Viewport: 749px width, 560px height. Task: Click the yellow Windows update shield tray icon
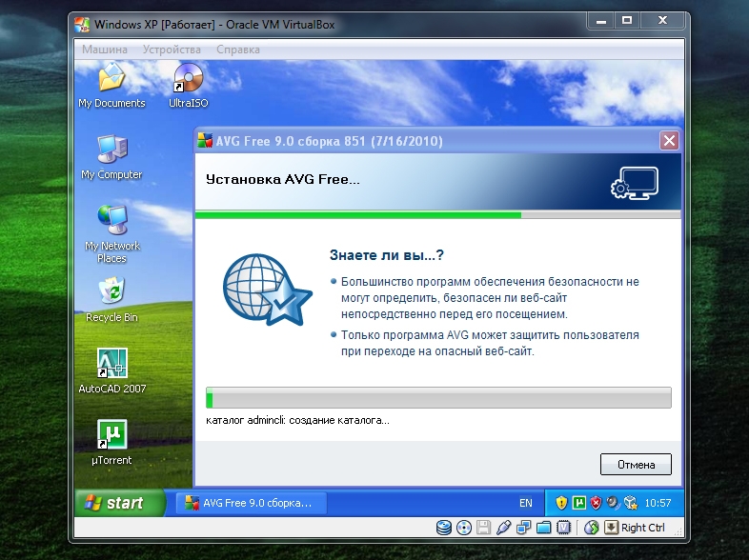point(561,502)
